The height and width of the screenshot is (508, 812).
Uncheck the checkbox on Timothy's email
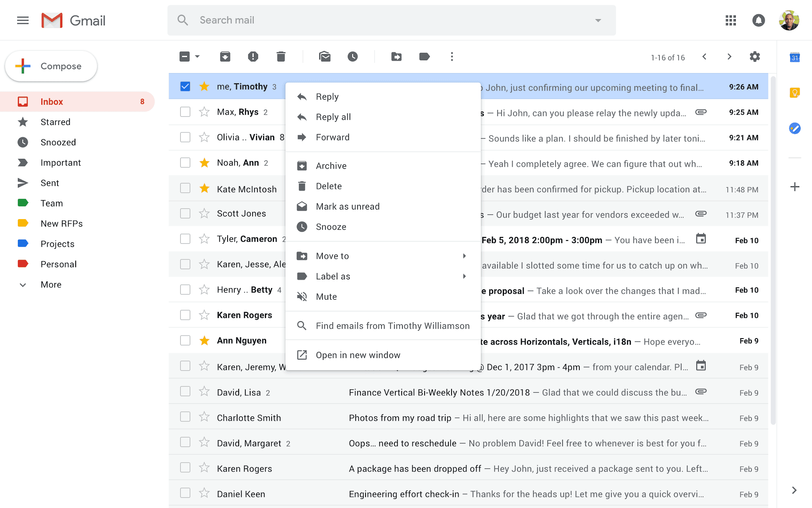click(x=185, y=86)
